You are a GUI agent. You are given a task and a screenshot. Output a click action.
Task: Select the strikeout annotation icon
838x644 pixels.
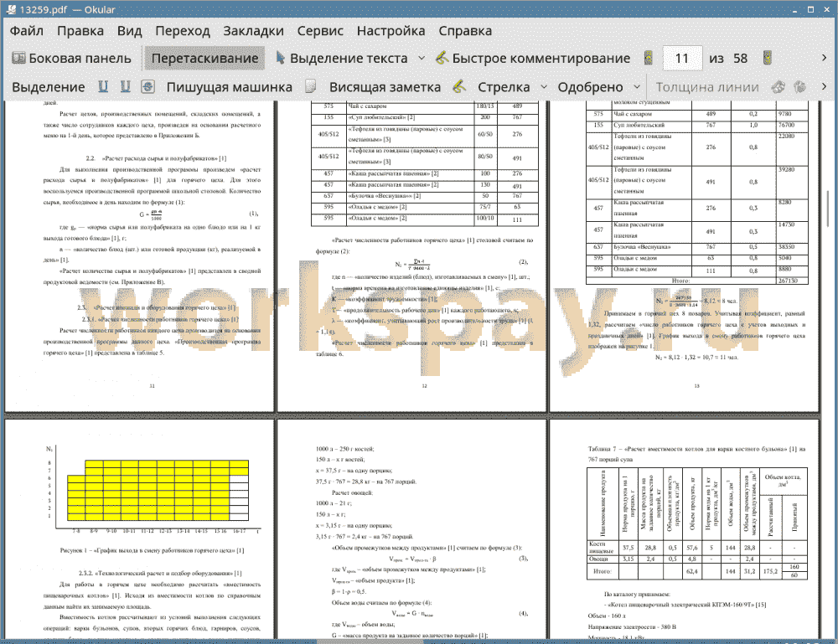coord(148,86)
